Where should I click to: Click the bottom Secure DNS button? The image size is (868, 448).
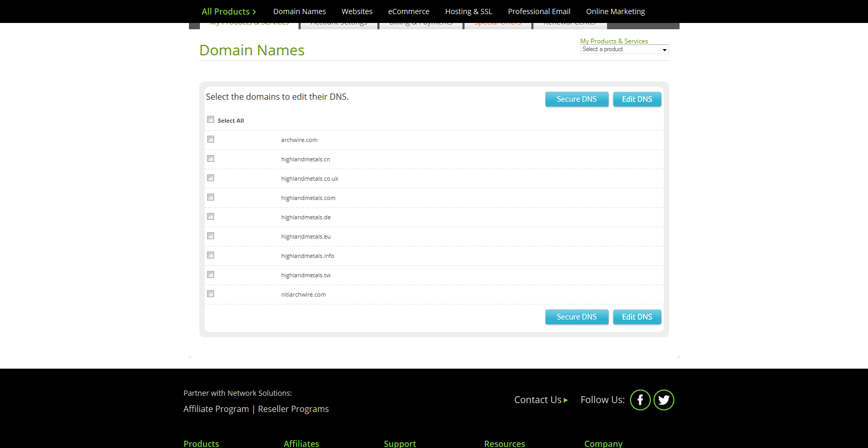pos(577,317)
